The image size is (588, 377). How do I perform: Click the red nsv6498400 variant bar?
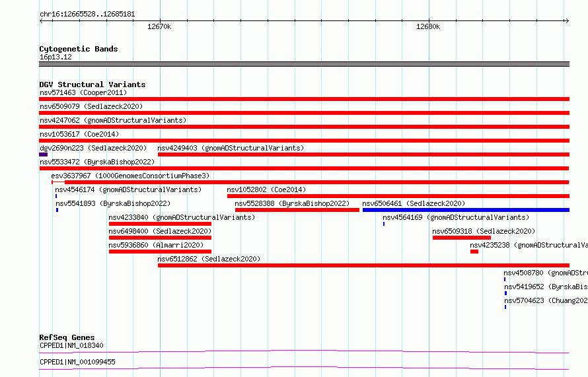pos(160,238)
